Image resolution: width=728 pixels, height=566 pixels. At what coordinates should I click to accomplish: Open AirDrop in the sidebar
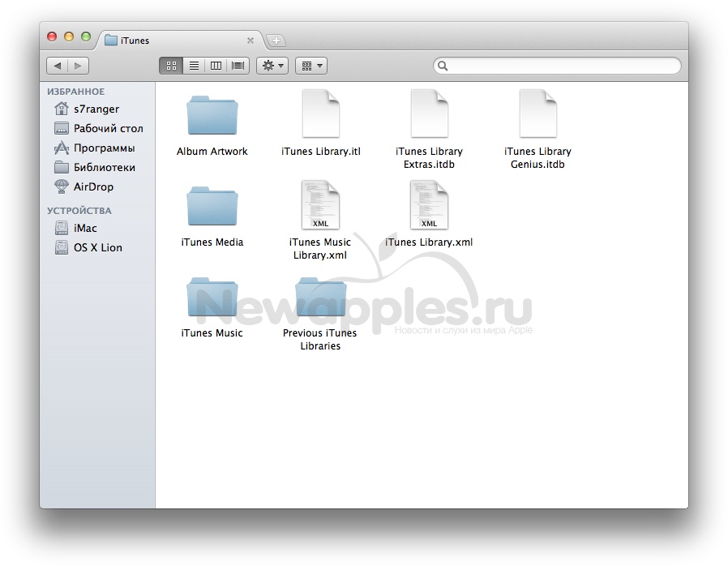[93, 187]
